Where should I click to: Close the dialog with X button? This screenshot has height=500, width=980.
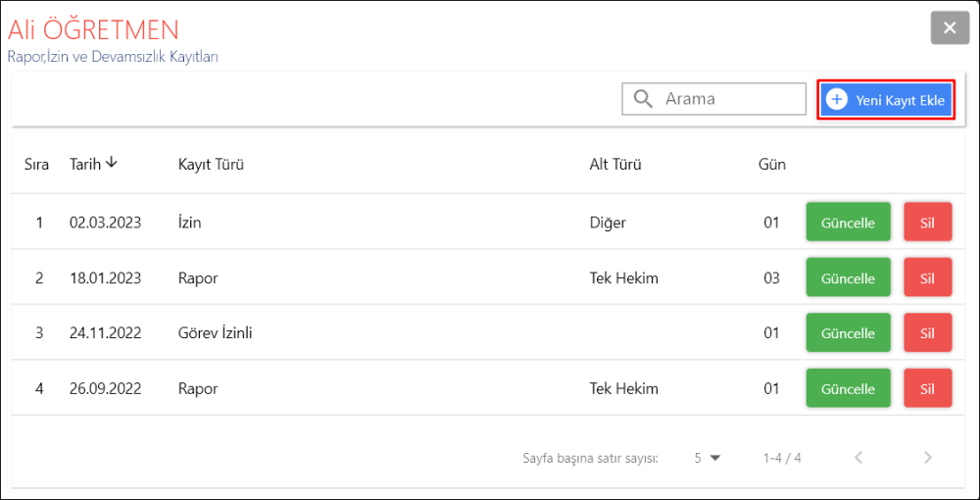tap(949, 28)
